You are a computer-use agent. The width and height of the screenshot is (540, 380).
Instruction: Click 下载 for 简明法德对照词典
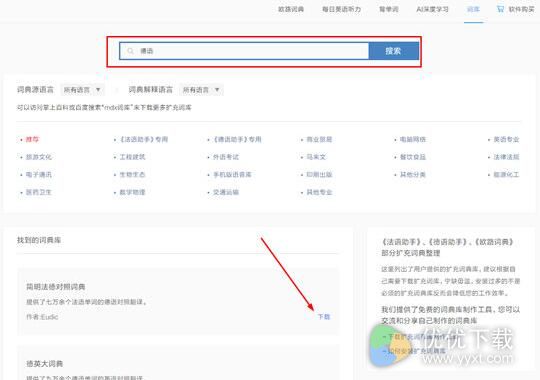click(x=324, y=317)
